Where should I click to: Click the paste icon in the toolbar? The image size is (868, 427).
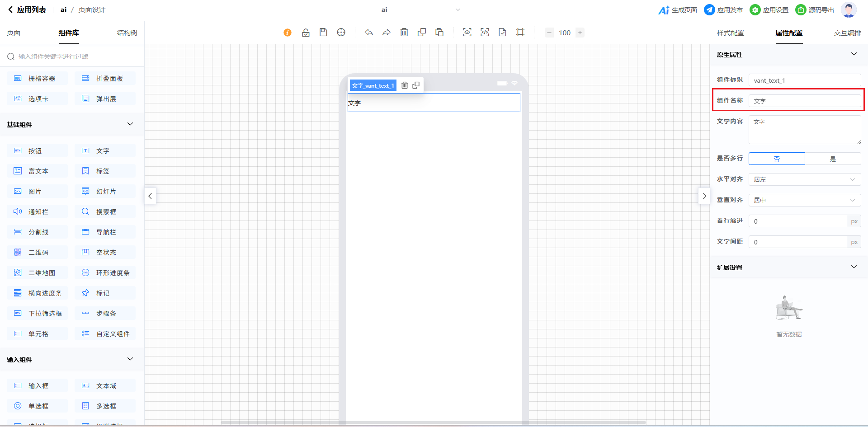click(x=439, y=33)
